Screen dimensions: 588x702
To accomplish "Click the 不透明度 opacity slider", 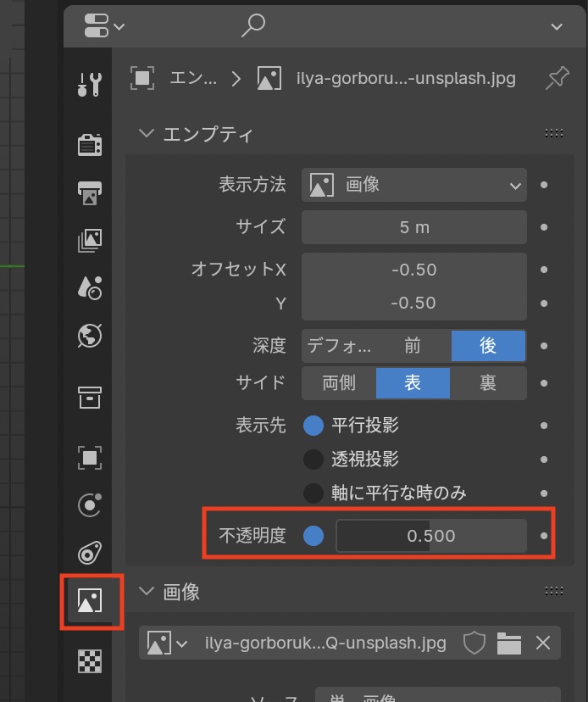I will tap(430, 536).
